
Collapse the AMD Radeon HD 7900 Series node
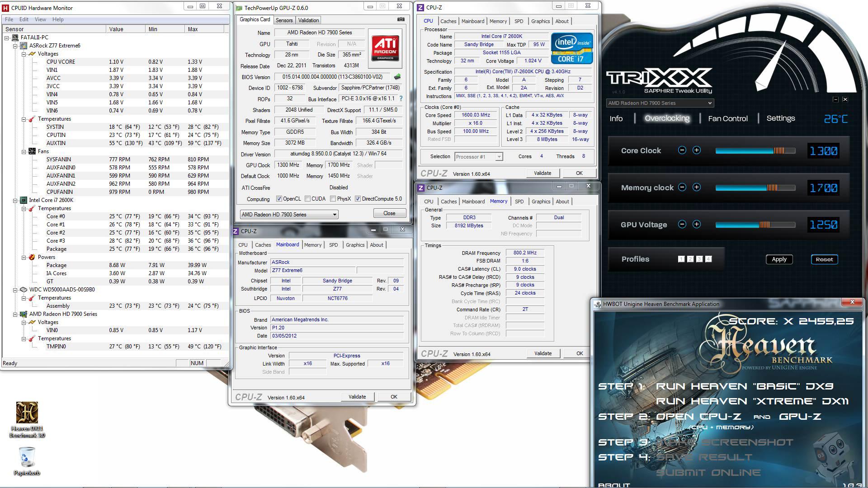15,314
